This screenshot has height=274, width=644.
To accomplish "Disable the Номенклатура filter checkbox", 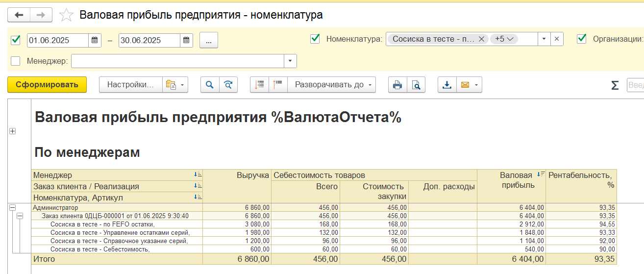I will [x=315, y=39].
